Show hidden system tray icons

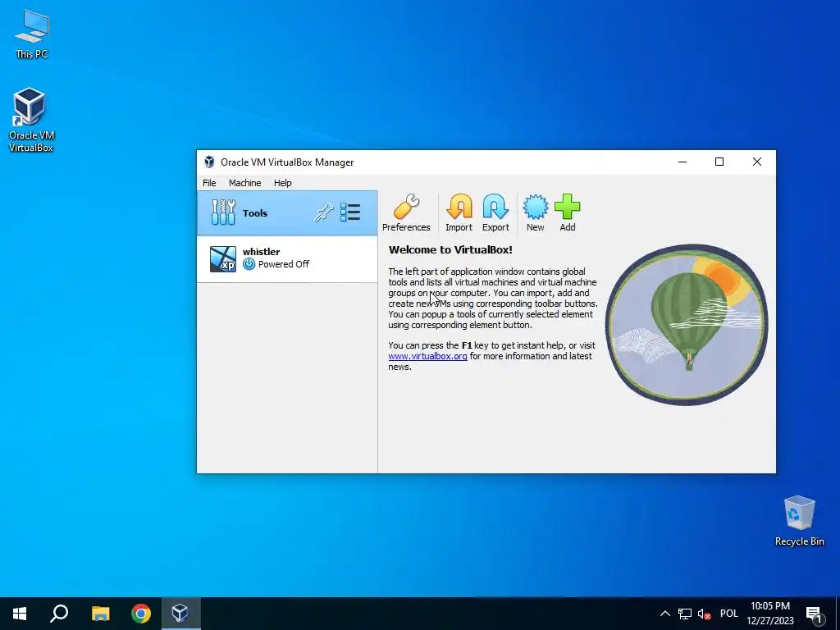click(x=664, y=614)
